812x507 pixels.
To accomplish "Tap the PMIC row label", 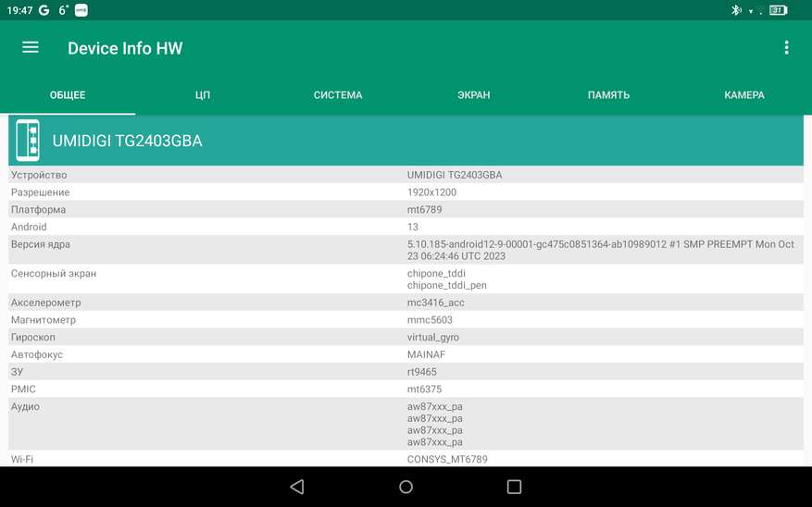I will point(23,390).
